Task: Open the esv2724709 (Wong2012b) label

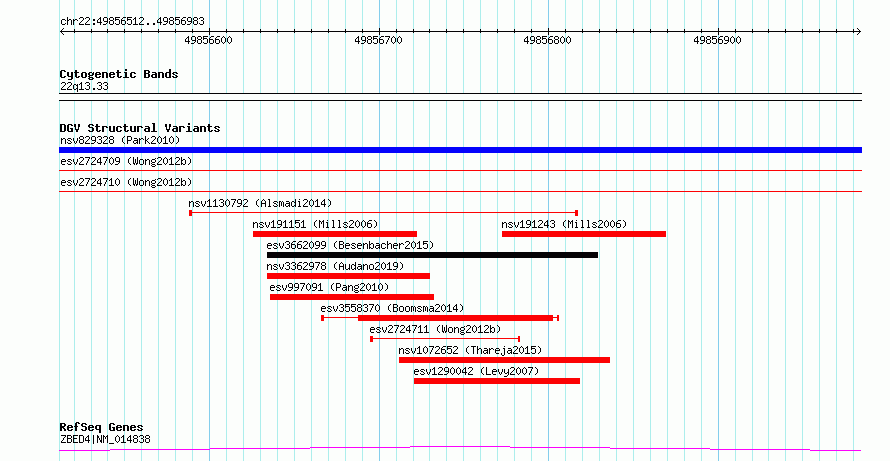Action: pos(126,162)
